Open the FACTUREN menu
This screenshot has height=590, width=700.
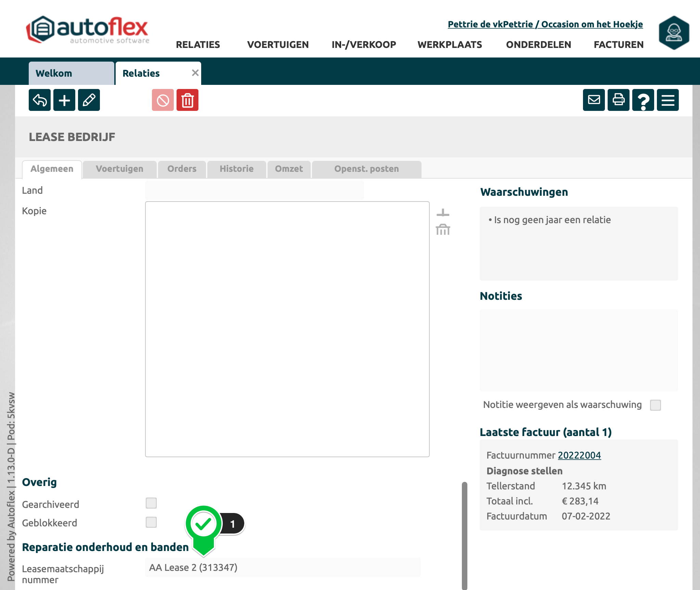pos(619,44)
